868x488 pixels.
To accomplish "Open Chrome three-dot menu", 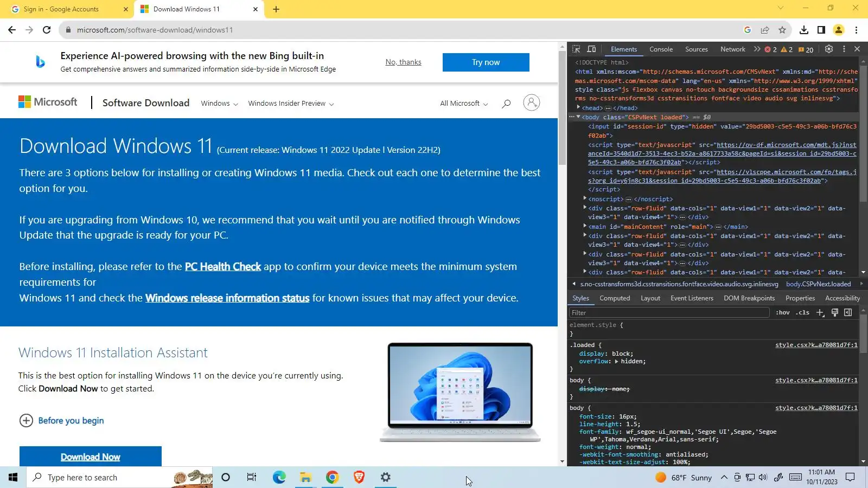I will coord(856,30).
